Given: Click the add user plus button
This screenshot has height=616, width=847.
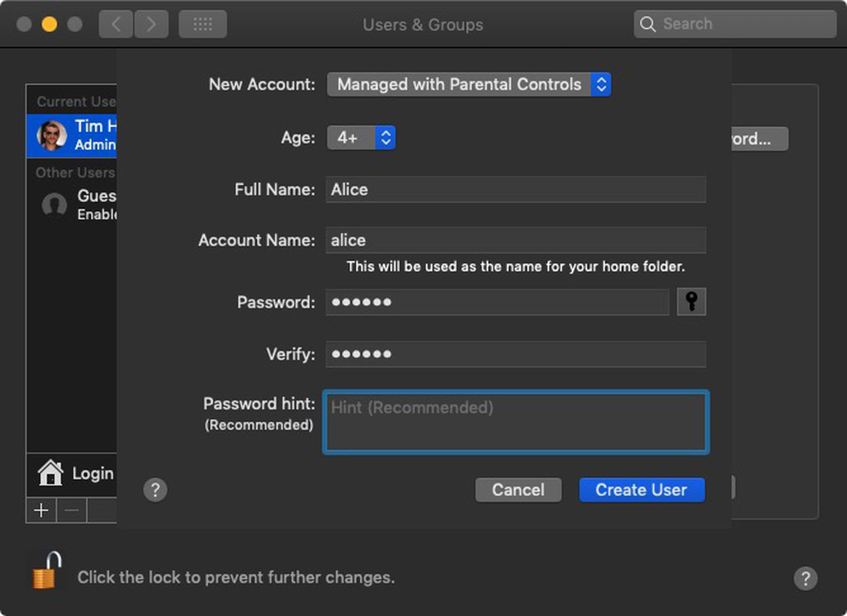Looking at the screenshot, I should click(40, 510).
